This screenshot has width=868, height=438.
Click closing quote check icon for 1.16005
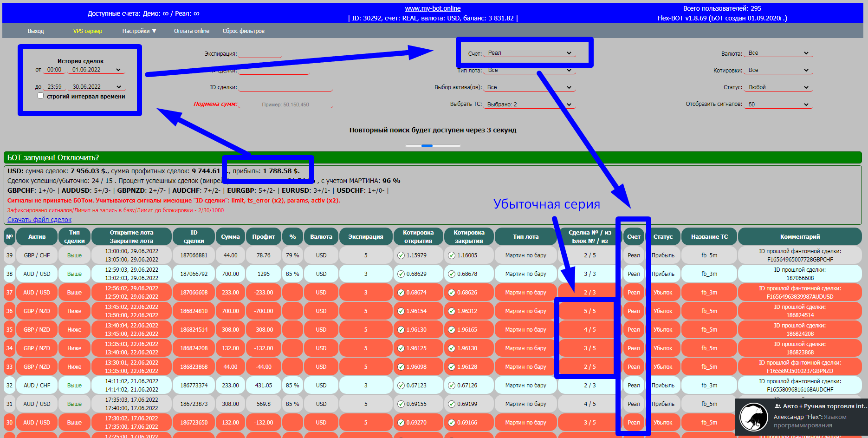coord(452,255)
